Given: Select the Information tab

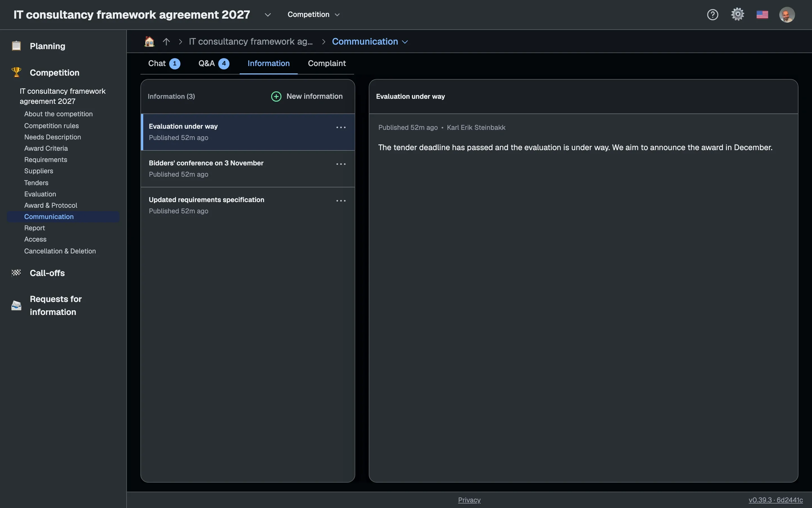Looking at the screenshot, I should (268, 63).
